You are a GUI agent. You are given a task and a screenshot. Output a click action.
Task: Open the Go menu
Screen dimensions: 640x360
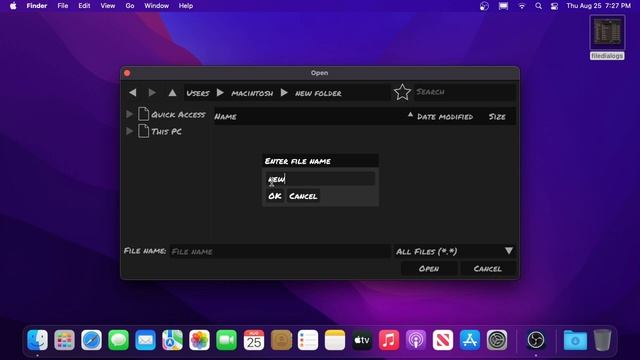pos(130,6)
